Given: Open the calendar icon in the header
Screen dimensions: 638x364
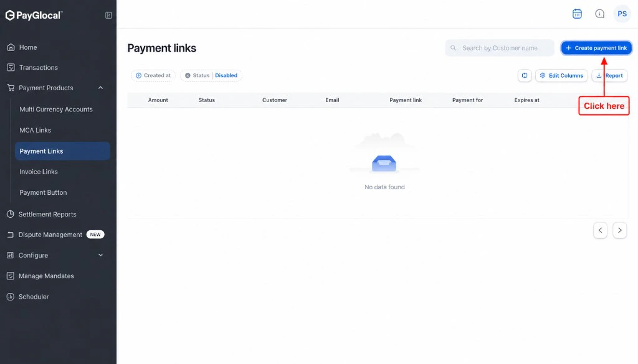Looking at the screenshot, I should [x=577, y=14].
